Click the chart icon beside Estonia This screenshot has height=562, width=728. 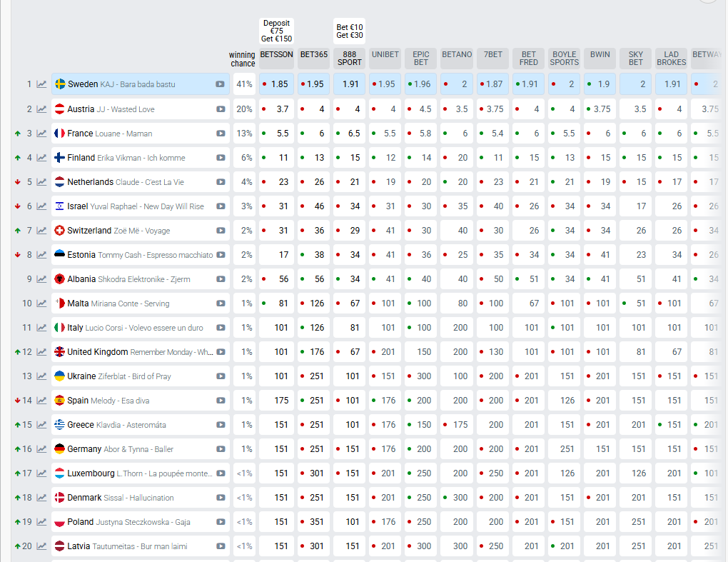pos(42,254)
